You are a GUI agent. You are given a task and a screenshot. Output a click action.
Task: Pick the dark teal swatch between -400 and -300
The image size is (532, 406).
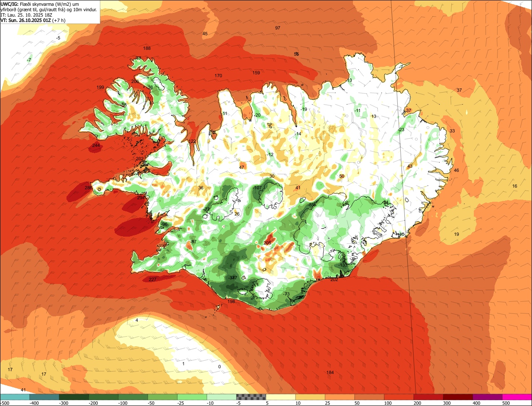point(44,397)
